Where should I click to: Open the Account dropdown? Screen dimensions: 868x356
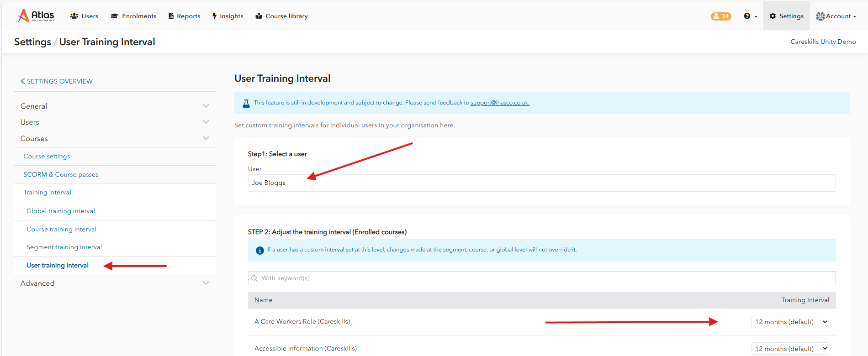pyautogui.click(x=836, y=16)
